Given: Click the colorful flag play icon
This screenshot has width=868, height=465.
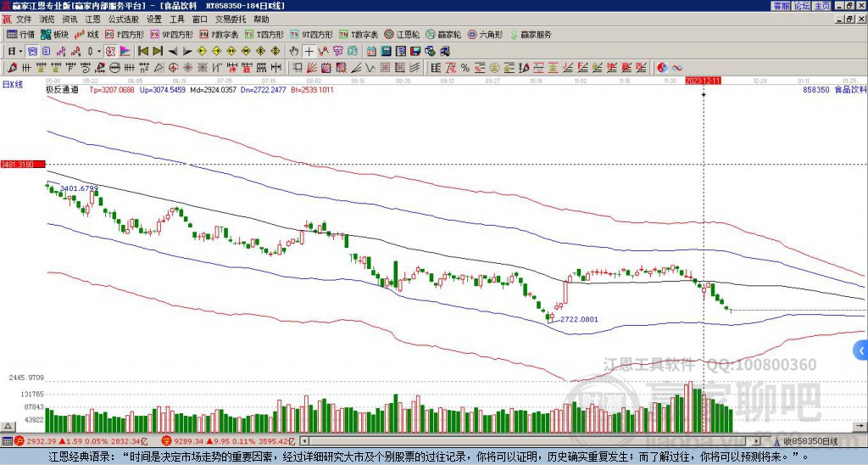Looking at the screenshot, I should 125,52.
